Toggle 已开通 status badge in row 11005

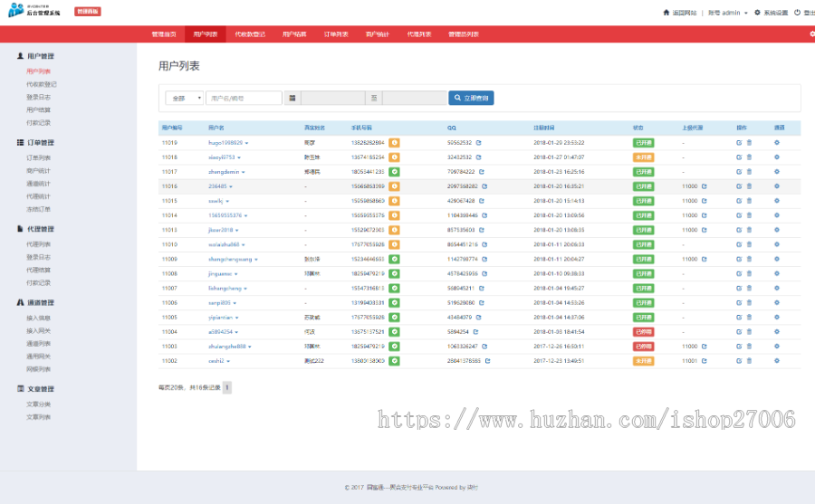(643, 318)
